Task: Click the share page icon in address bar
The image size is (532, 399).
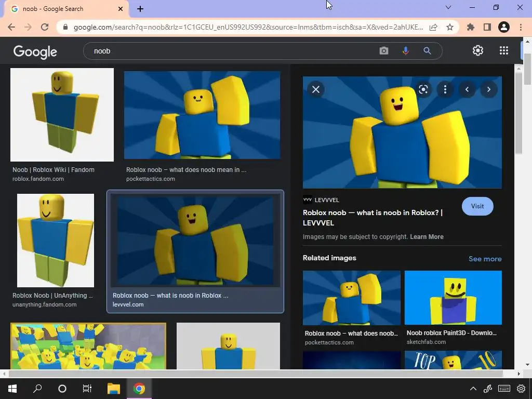Action: [433, 27]
